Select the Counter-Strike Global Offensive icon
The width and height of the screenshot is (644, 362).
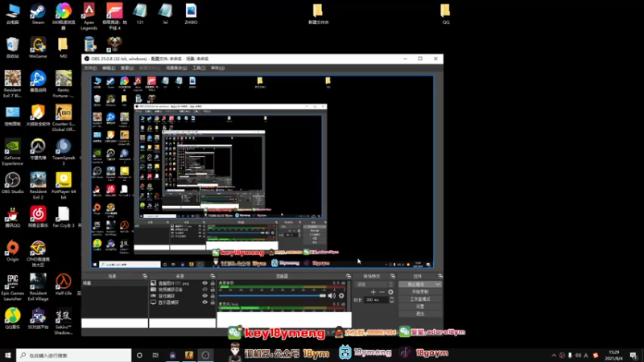point(64,117)
